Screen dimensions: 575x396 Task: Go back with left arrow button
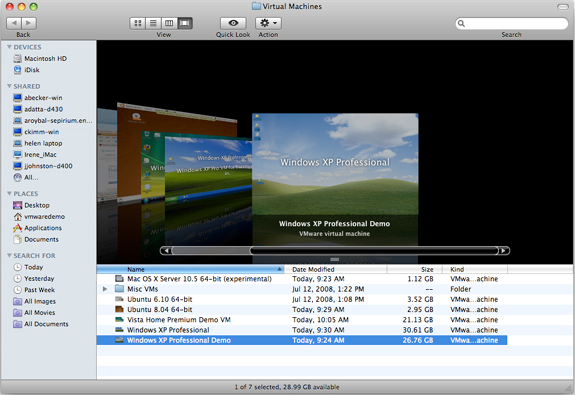14,23
